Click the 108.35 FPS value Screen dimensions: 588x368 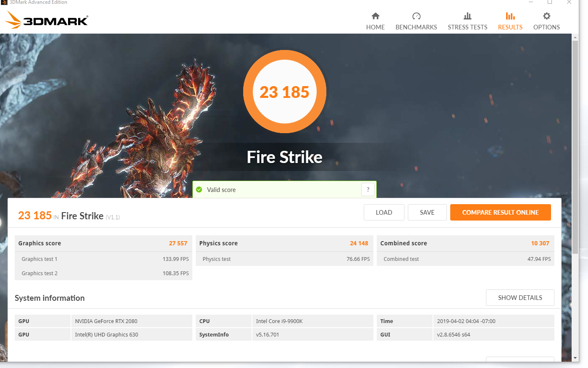point(176,273)
